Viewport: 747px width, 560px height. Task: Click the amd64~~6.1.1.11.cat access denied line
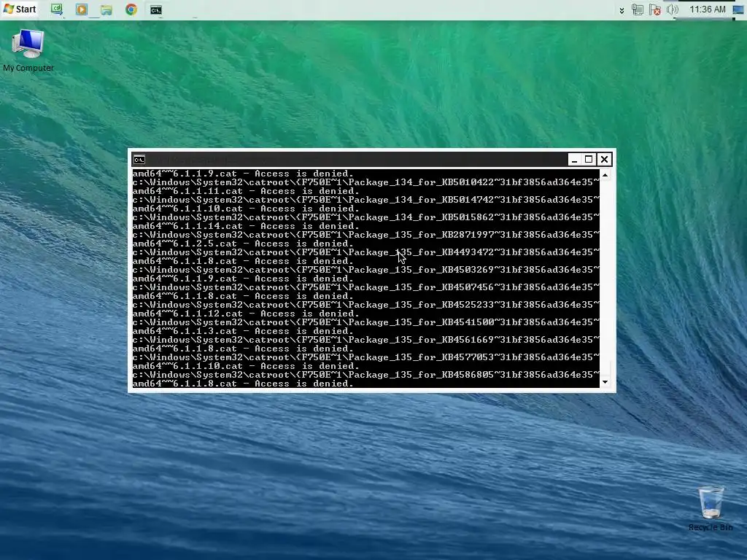(246, 192)
